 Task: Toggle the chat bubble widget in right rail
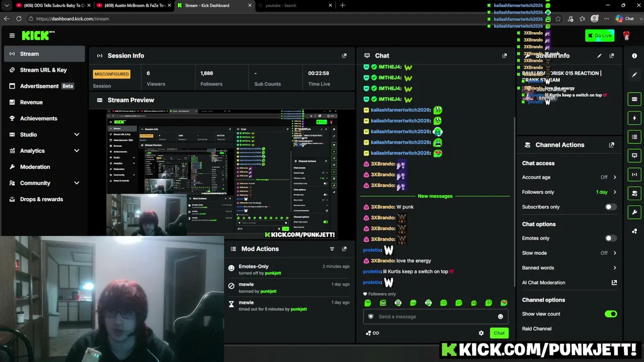coord(634,155)
